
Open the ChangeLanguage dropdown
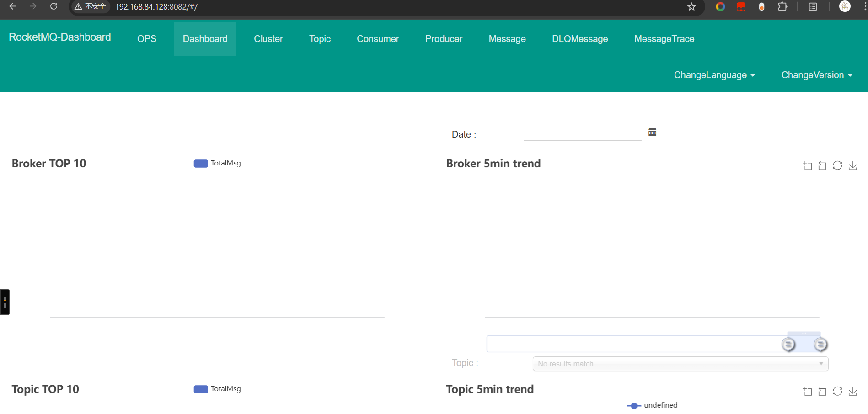pyautogui.click(x=713, y=75)
